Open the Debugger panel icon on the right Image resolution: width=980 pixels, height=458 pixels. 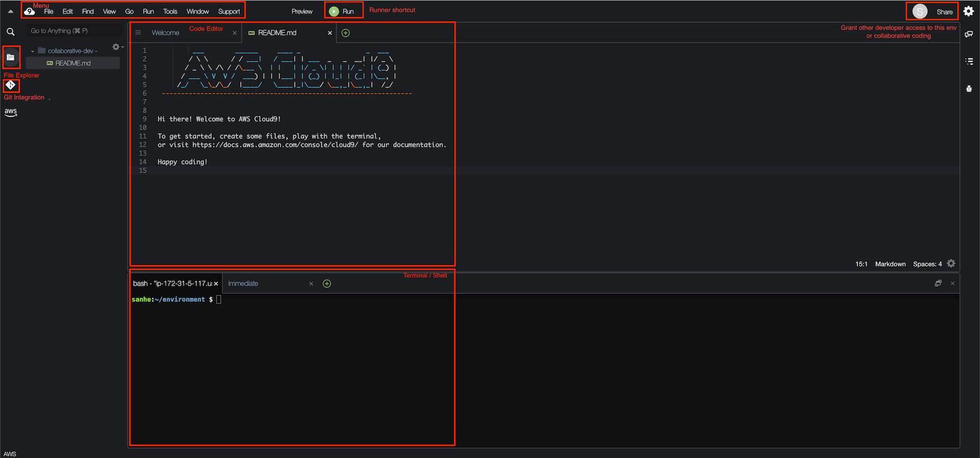point(969,89)
